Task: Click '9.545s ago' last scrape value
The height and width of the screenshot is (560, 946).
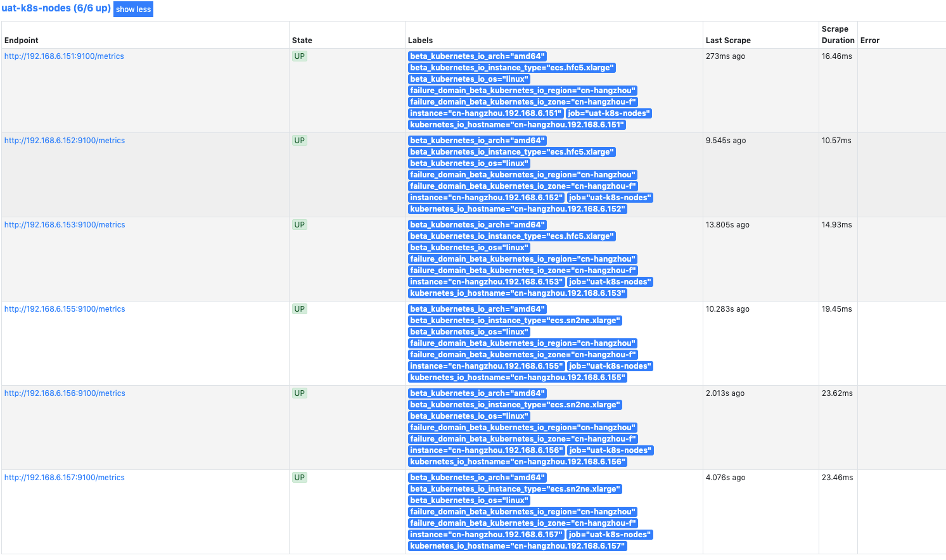Action: [726, 141]
